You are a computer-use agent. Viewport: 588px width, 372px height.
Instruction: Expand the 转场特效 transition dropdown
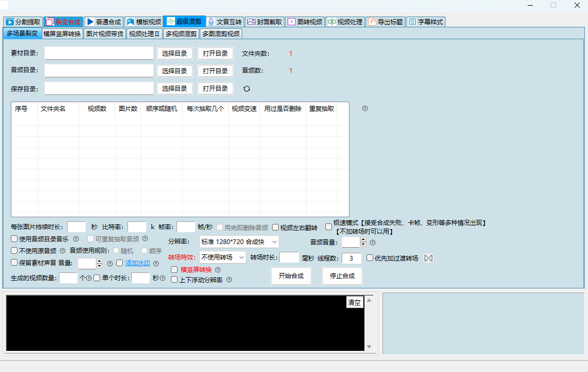pos(223,257)
